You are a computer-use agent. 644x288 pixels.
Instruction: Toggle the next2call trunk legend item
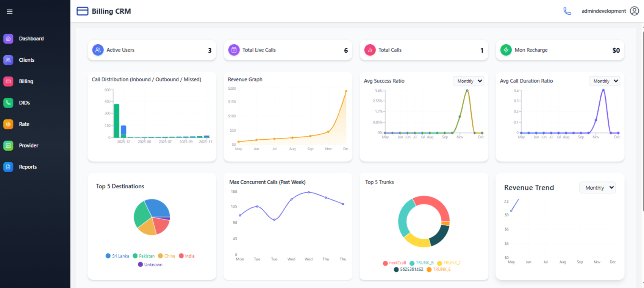(394, 263)
